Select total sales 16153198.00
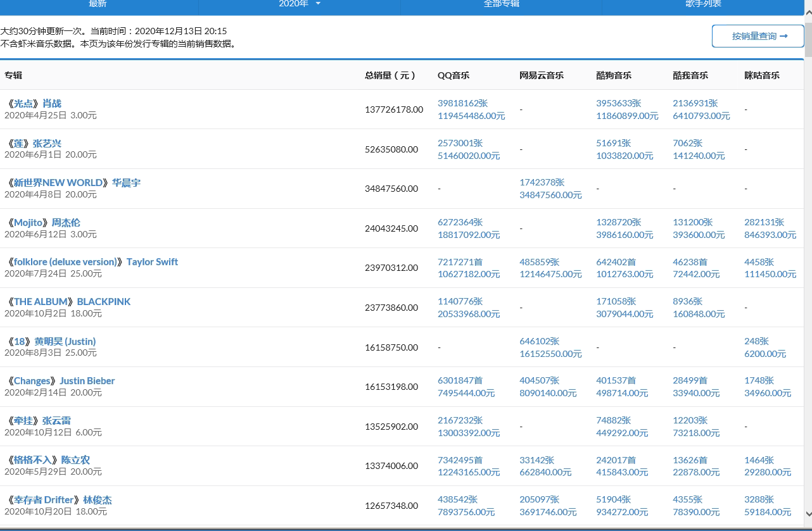Image resolution: width=812 pixels, height=531 pixels. coord(391,387)
